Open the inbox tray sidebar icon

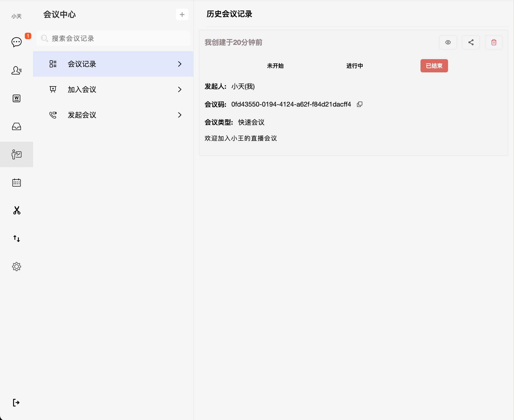17,126
